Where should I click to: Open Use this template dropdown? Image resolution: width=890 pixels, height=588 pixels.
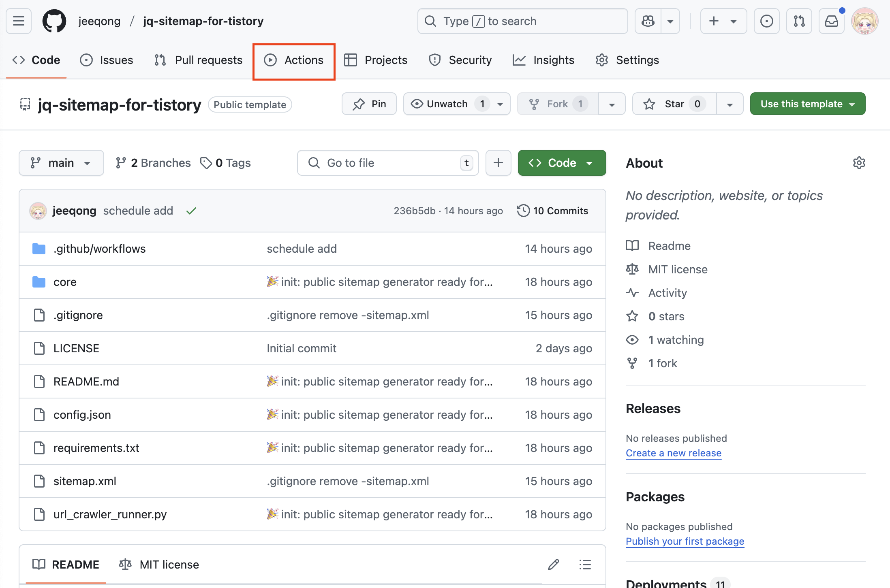[x=807, y=104]
